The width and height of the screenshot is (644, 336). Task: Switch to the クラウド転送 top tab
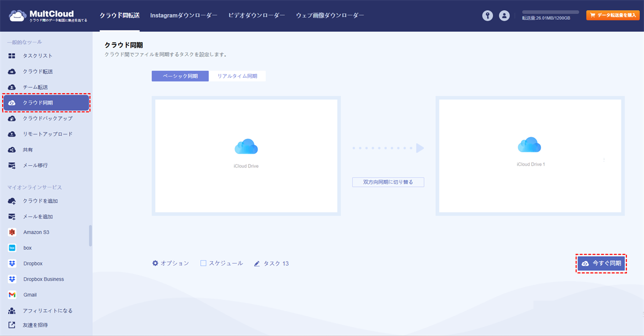[120, 16]
